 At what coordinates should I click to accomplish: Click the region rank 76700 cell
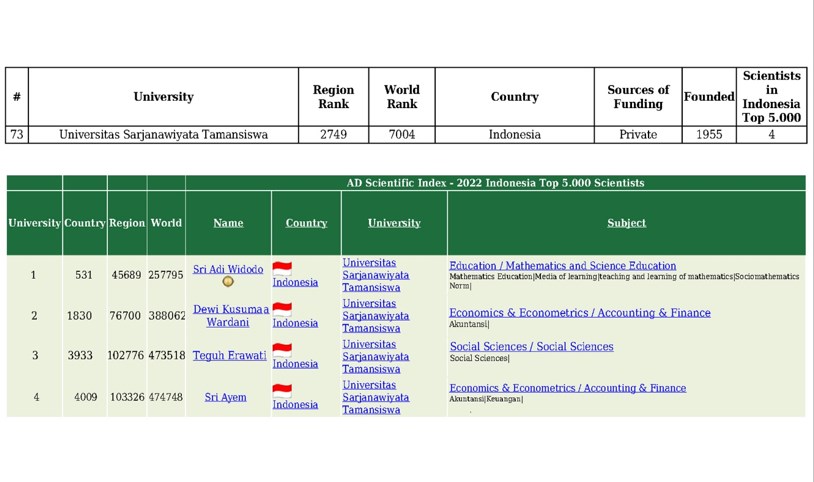click(x=125, y=316)
